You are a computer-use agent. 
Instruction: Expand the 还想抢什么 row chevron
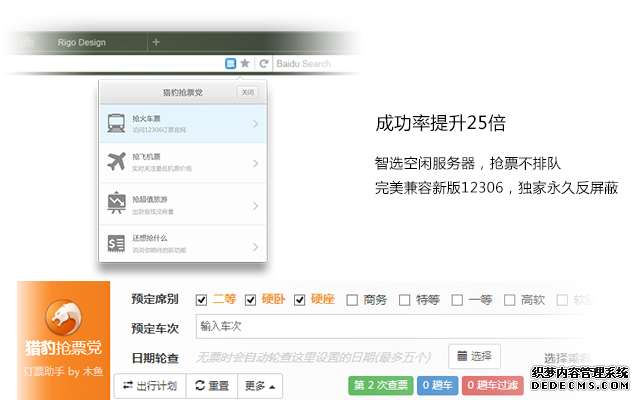(x=256, y=247)
